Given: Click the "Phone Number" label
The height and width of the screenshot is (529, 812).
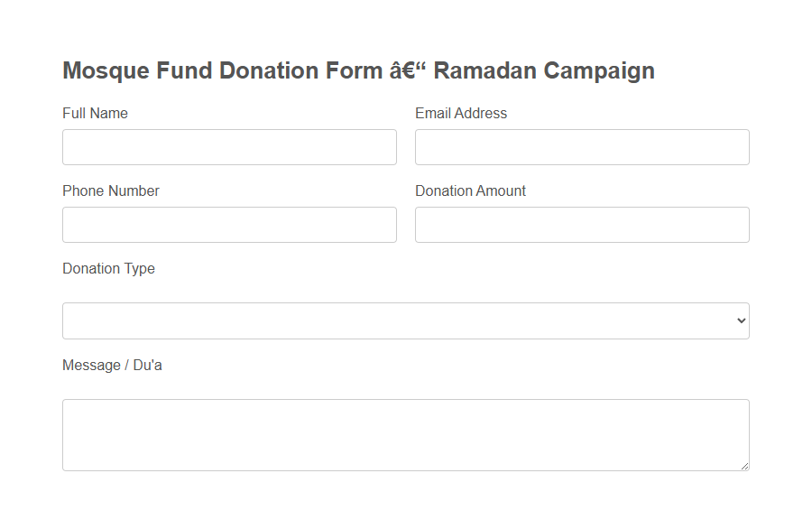Looking at the screenshot, I should pyautogui.click(x=111, y=190).
